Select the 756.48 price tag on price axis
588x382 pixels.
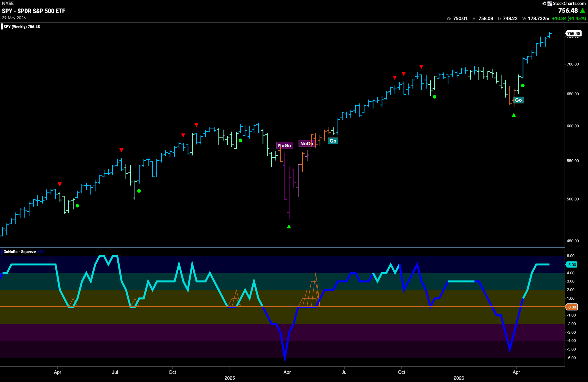574,33
